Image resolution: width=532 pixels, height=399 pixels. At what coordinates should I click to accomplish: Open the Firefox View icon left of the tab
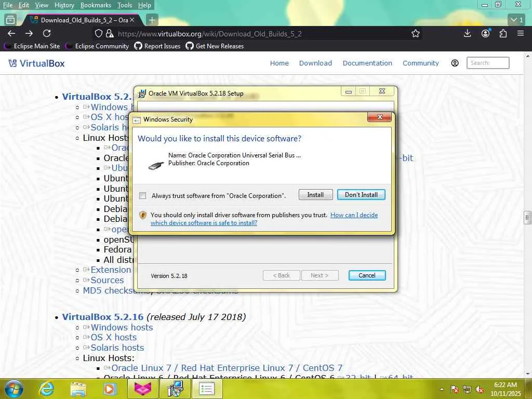point(10,20)
